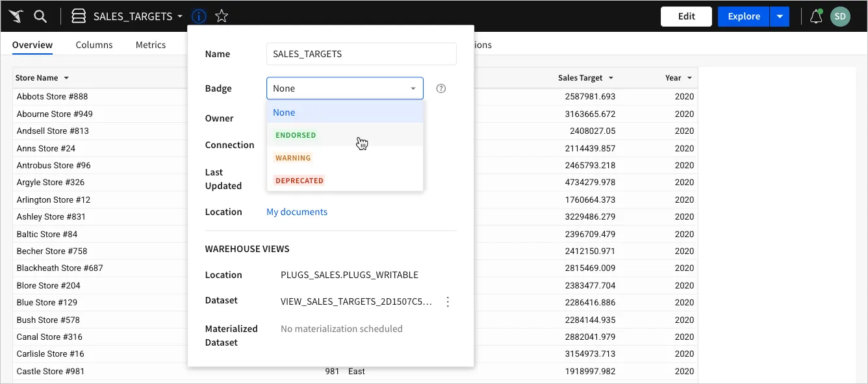Open notifications bell icon
The image size is (868, 384).
pyautogui.click(x=816, y=17)
